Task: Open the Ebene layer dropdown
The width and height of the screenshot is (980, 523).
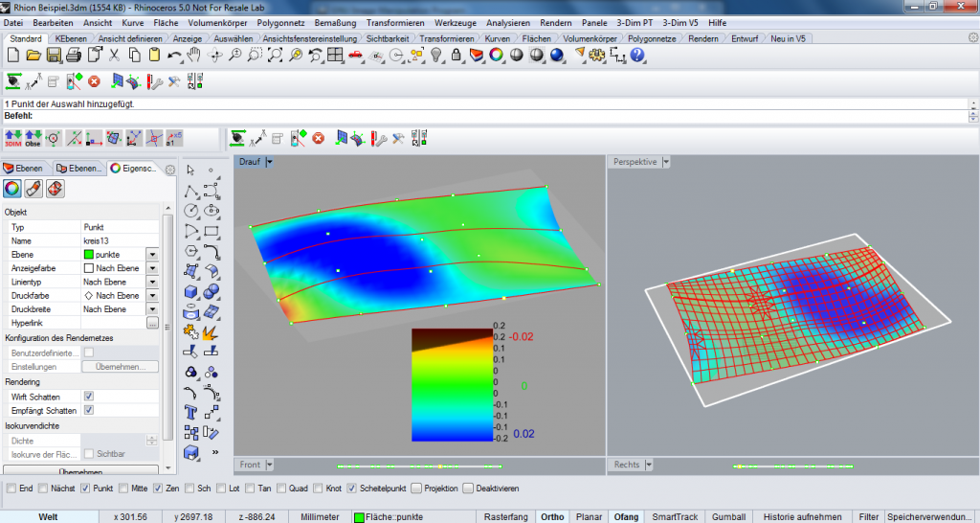Action: (152, 255)
